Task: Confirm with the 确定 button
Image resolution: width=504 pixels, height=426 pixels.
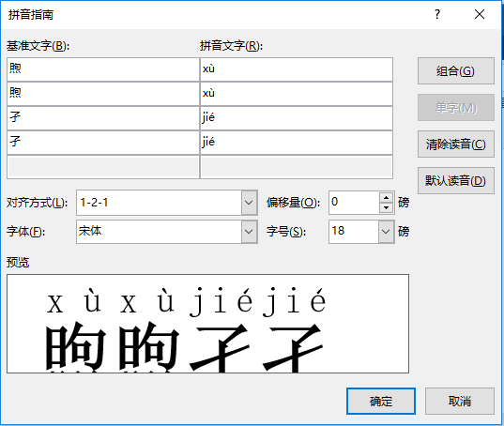Action: (x=381, y=401)
